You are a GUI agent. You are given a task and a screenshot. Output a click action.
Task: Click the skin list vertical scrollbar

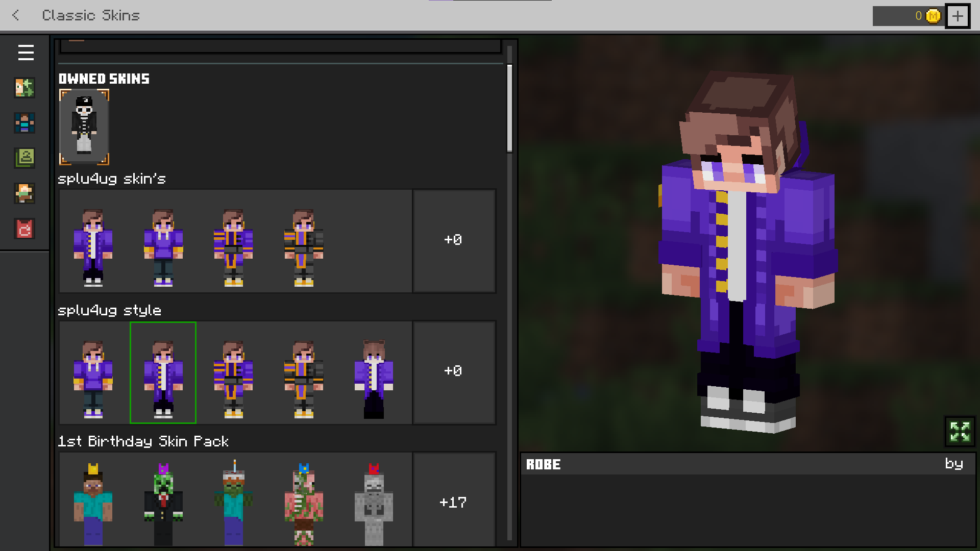(509, 109)
